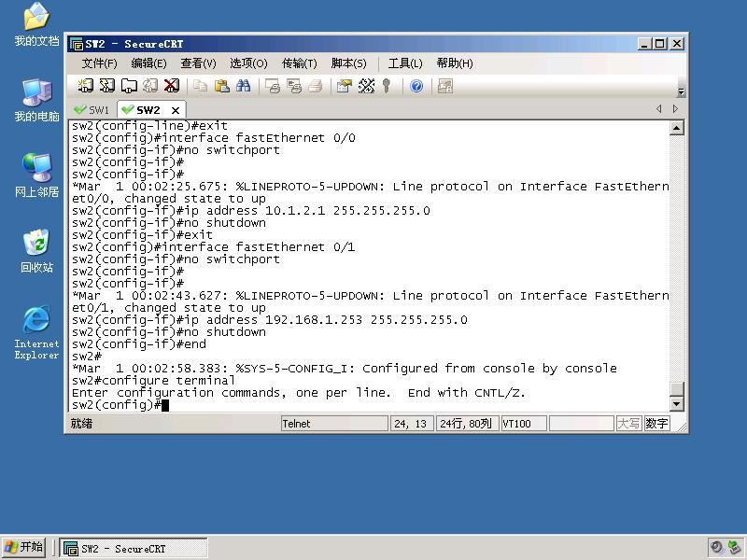
Task: Click the ip address 10.1.2.1 line
Action: (251, 211)
